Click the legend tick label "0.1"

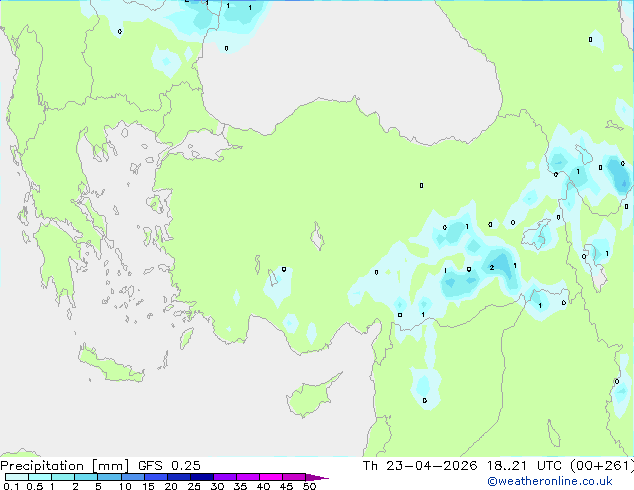[x=11, y=486]
